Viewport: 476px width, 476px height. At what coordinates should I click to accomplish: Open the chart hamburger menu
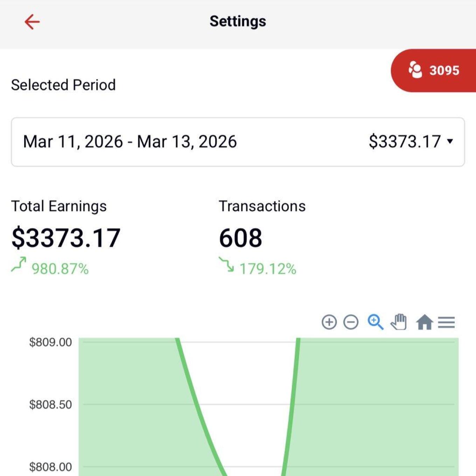446,322
